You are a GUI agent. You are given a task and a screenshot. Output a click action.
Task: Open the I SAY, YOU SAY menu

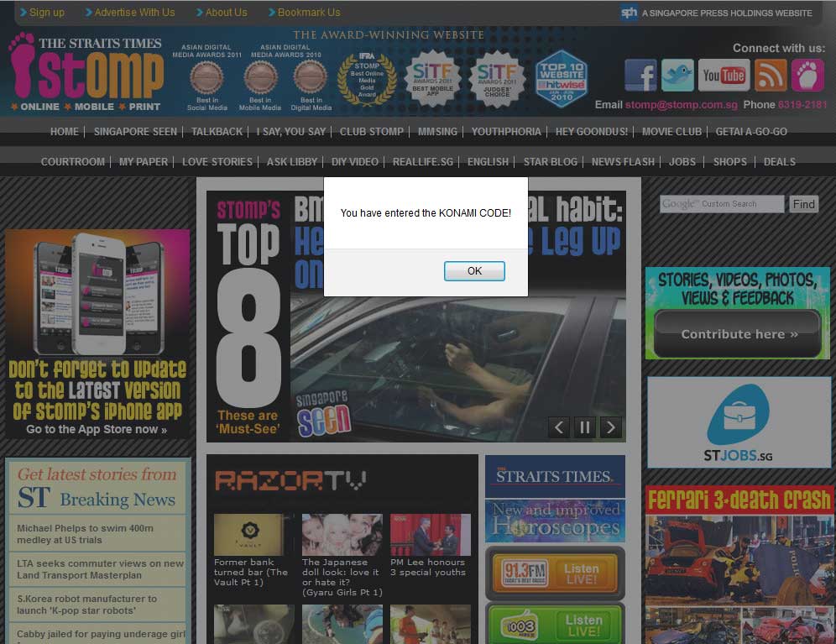(291, 132)
